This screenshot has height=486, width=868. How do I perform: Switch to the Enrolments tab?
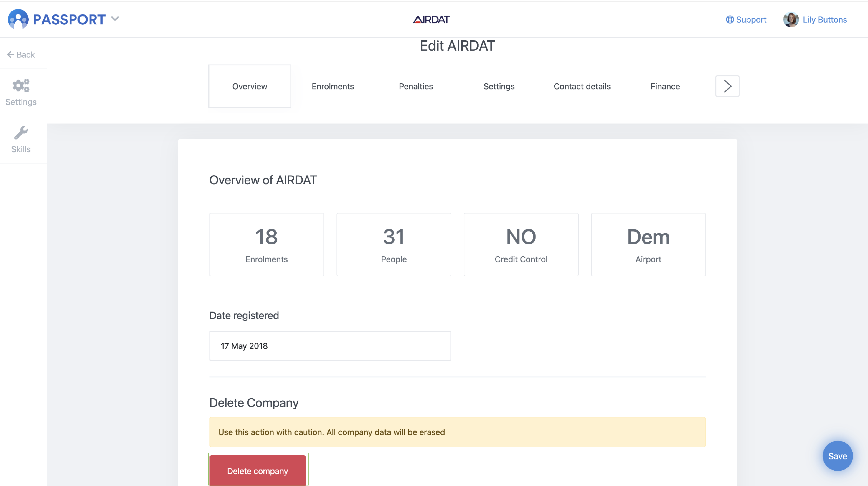[332, 86]
